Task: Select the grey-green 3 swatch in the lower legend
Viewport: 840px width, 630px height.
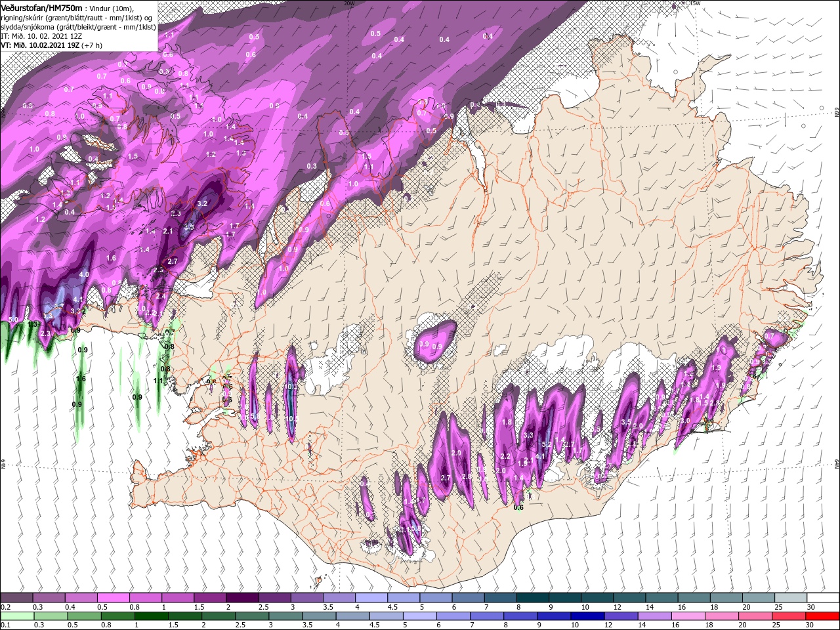Action: [x=285, y=616]
